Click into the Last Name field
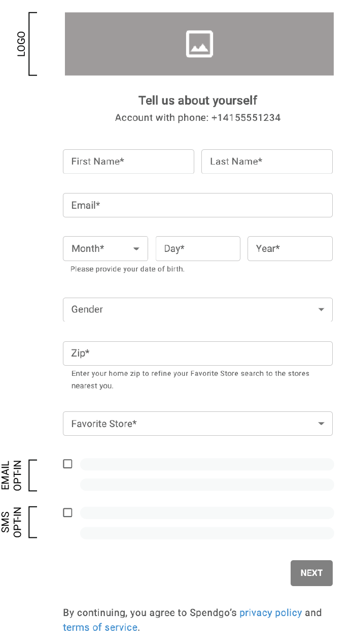The height and width of the screenshot is (644, 352). tap(267, 162)
